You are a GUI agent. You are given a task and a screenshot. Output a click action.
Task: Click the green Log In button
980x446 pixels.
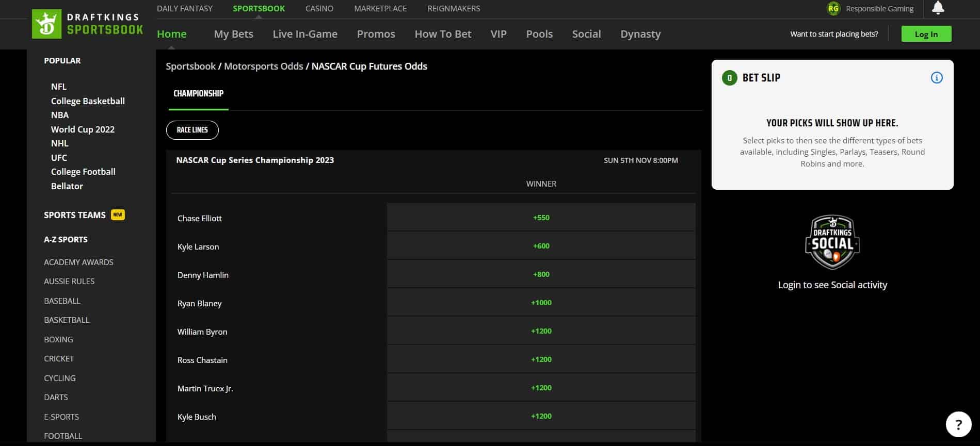click(x=926, y=34)
